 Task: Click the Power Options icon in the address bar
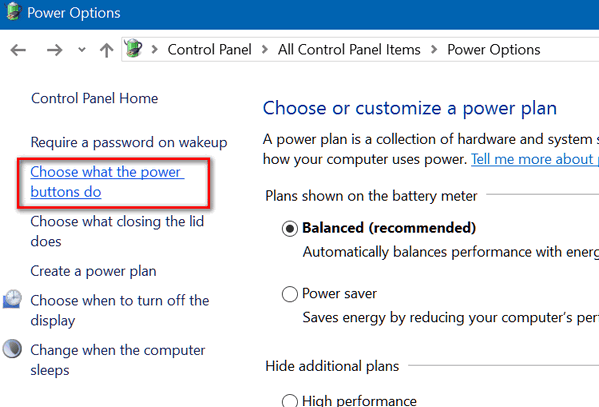click(x=133, y=49)
